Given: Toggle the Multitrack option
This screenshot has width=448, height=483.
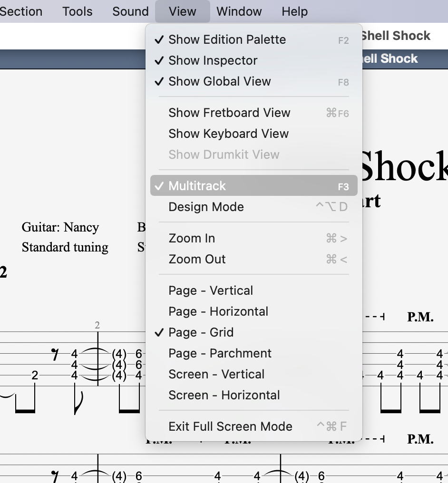Looking at the screenshot, I should [x=253, y=186].
